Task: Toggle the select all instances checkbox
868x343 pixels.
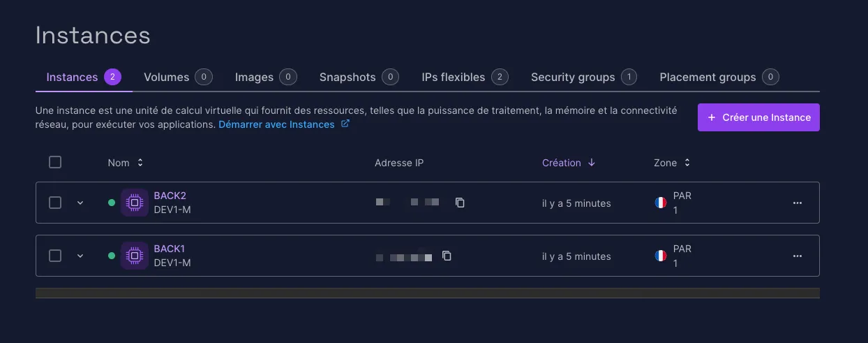Action: (x=55, y=162)
